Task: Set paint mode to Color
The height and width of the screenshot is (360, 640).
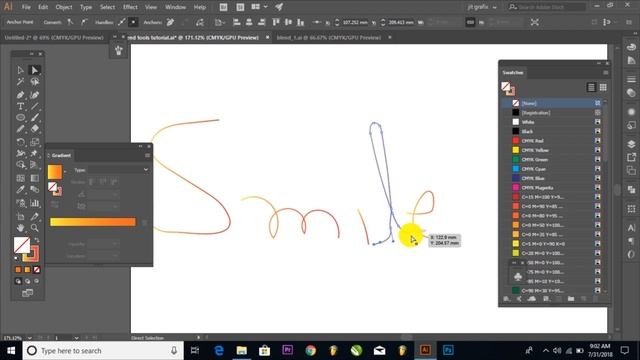Action: 18,269
